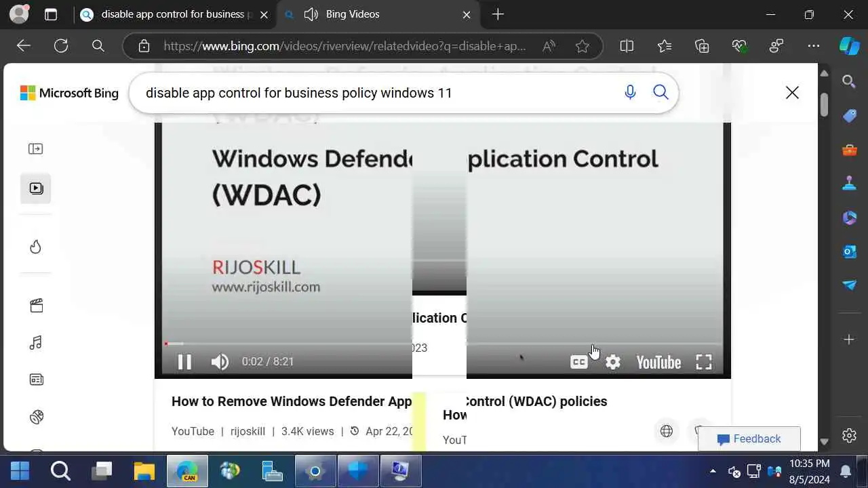
Task: Open the Settings and more menu
Action: [814, 46]
